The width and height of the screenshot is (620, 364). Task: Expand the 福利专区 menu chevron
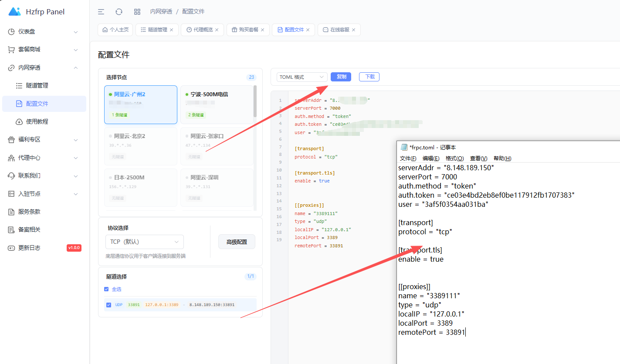pos(76,140)
